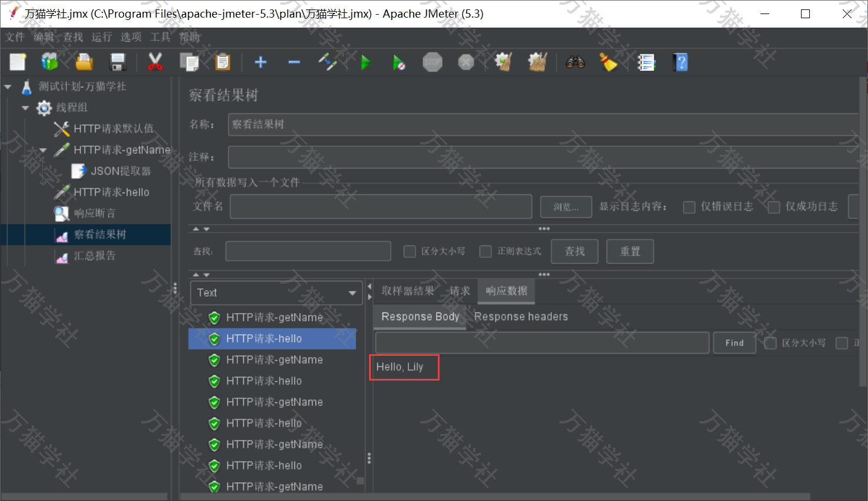Click the input field left of Find
The width and height of the screenshot is (868, 501).
pos(542,343)
